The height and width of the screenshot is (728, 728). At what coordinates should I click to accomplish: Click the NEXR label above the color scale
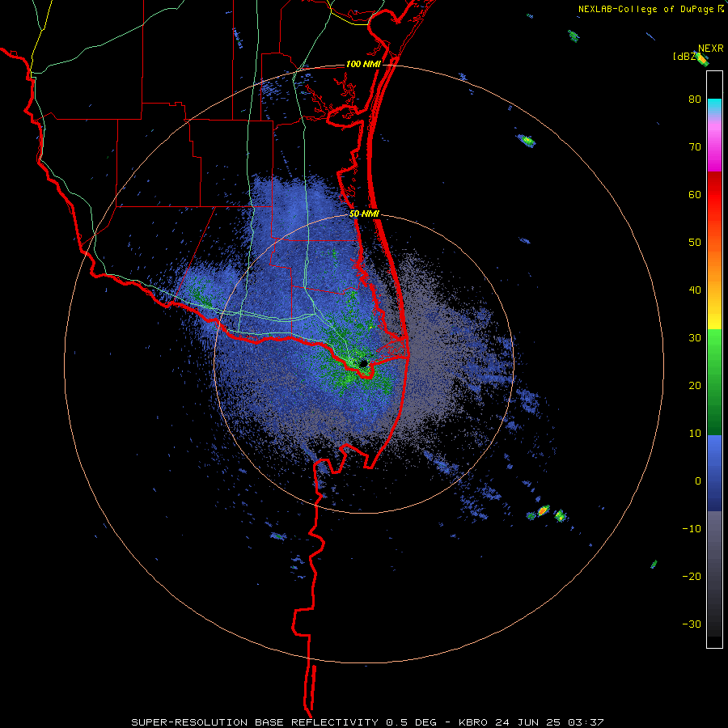click(x=711, y=49)
